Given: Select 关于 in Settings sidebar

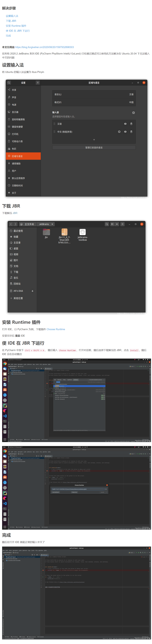Looking at the screenshot, I should tap(23, 193).
